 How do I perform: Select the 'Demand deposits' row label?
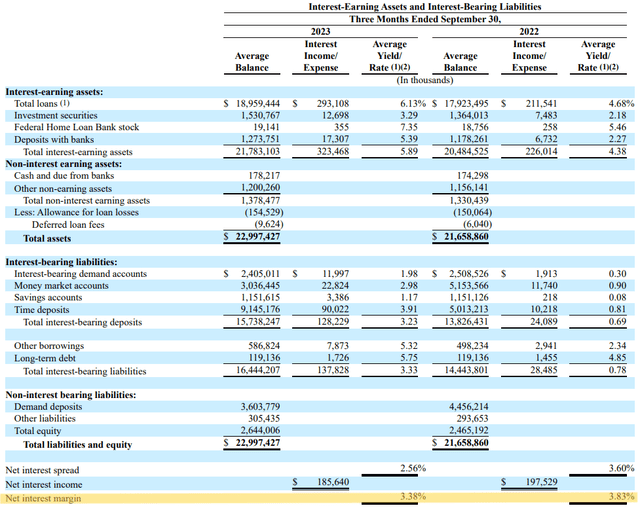[x=48, y=407]
